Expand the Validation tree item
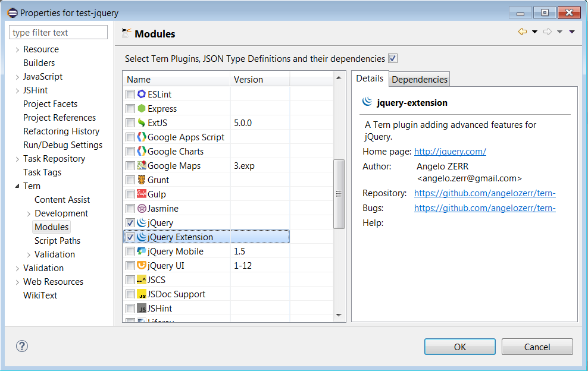The height and width of the screenshot is (371, 588). point(18,268)
